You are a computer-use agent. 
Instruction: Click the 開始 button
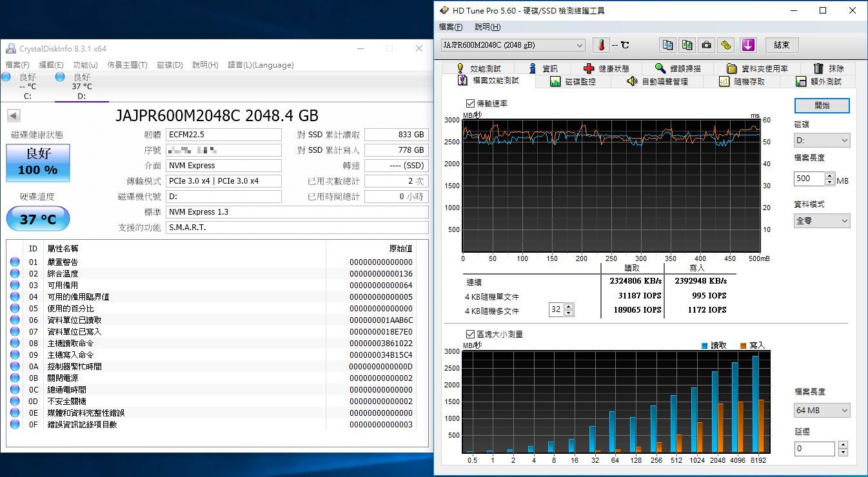click(822, 106)
